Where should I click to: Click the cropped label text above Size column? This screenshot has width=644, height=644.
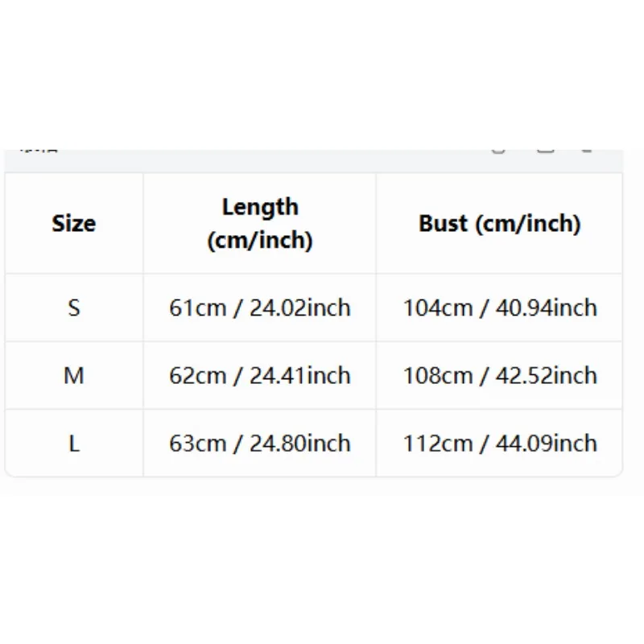click(39, 151)
